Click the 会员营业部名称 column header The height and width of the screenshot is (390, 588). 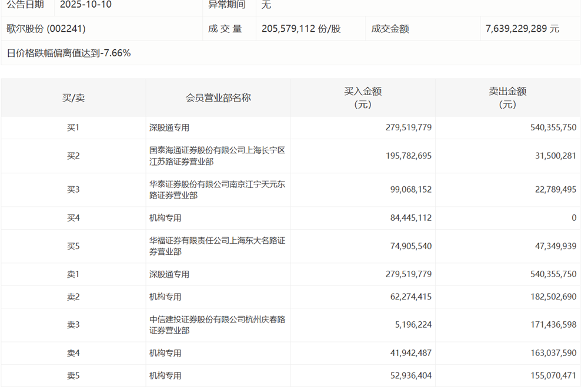(x=218, y=98)
